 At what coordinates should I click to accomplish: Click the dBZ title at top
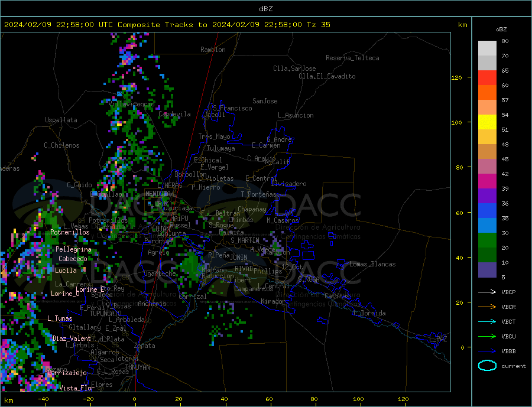click(x=265, y=9)
